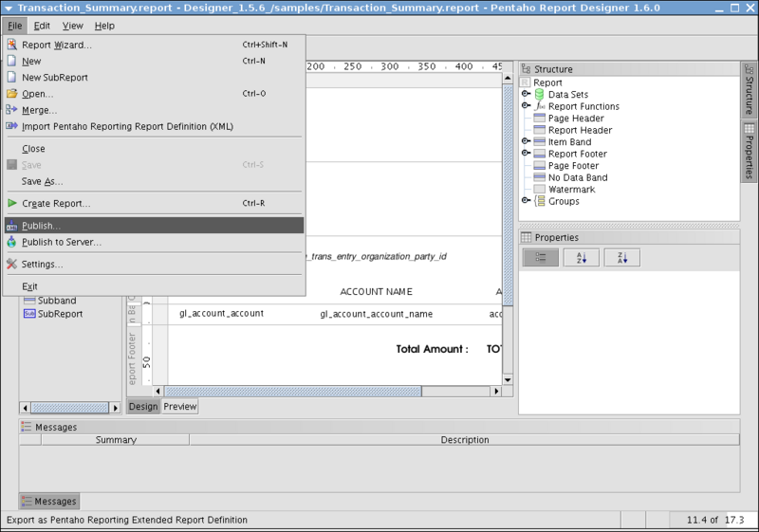Click the Merge arrow icon
This screenshot has width=759, height=532.
coord(12,110)
